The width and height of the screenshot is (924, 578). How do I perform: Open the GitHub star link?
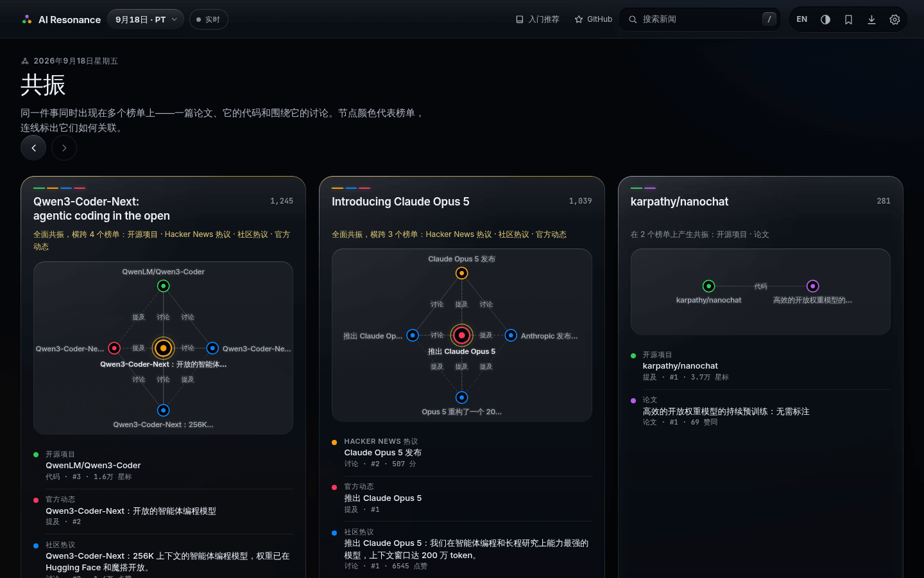click(593, 19)
